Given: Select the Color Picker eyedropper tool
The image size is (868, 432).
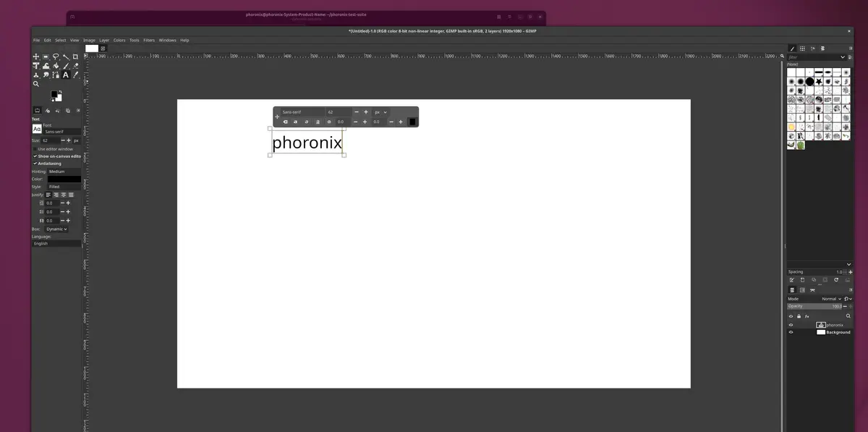Looking at the screenshot, I should 75,75.
